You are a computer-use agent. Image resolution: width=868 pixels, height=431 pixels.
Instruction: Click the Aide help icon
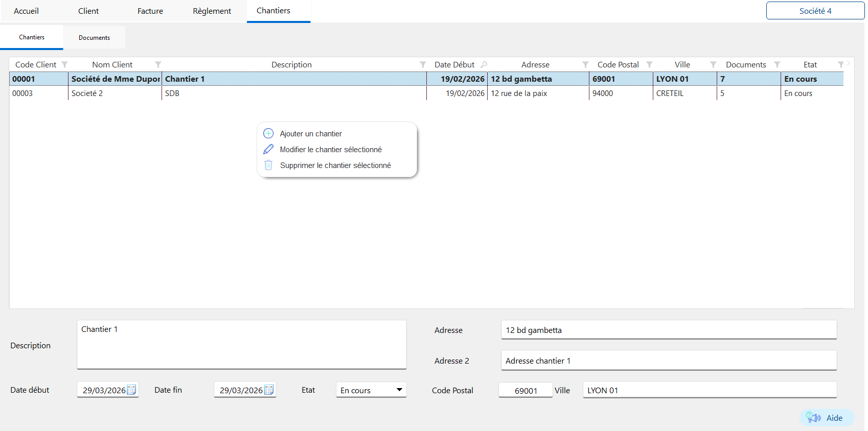[813, 418]
